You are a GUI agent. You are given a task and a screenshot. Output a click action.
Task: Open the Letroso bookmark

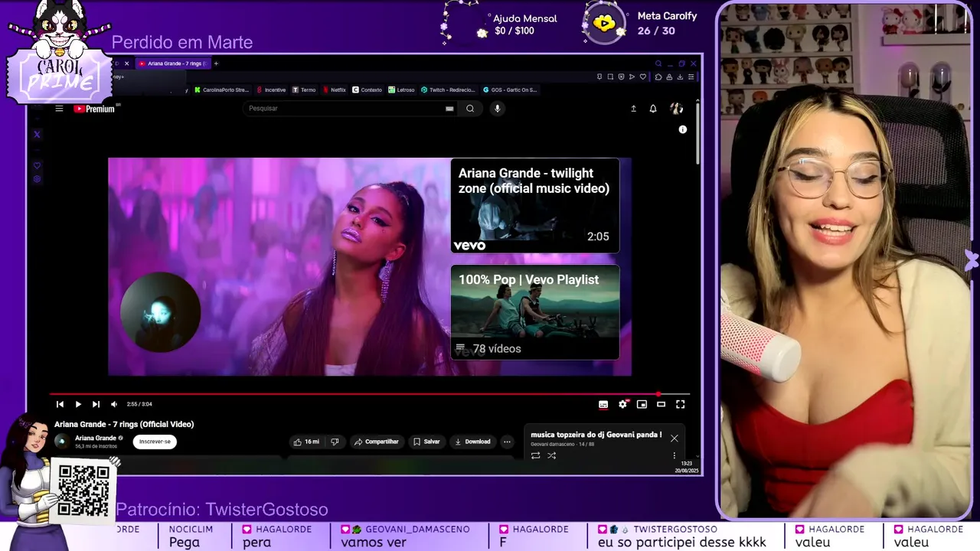pos(401,90)
